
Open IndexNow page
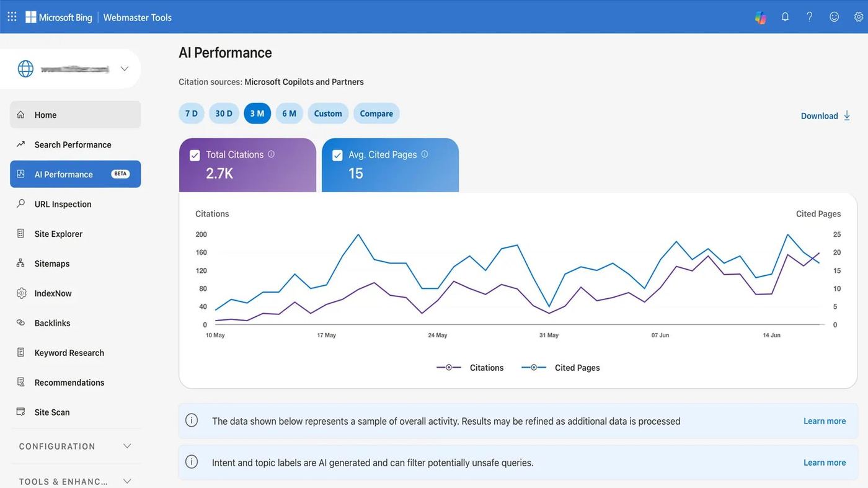click(76, 293)
